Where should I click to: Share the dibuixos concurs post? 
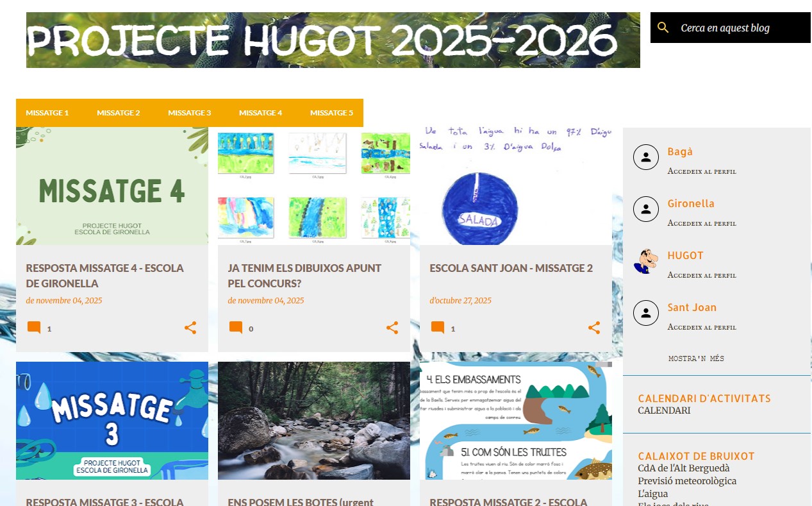tap(392, 328)
